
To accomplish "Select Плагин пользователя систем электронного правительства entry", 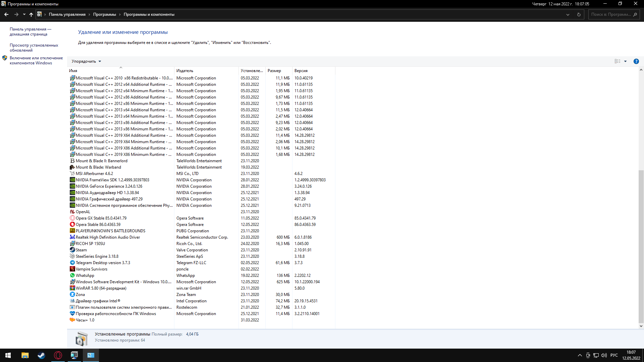I will pos(201,307).
